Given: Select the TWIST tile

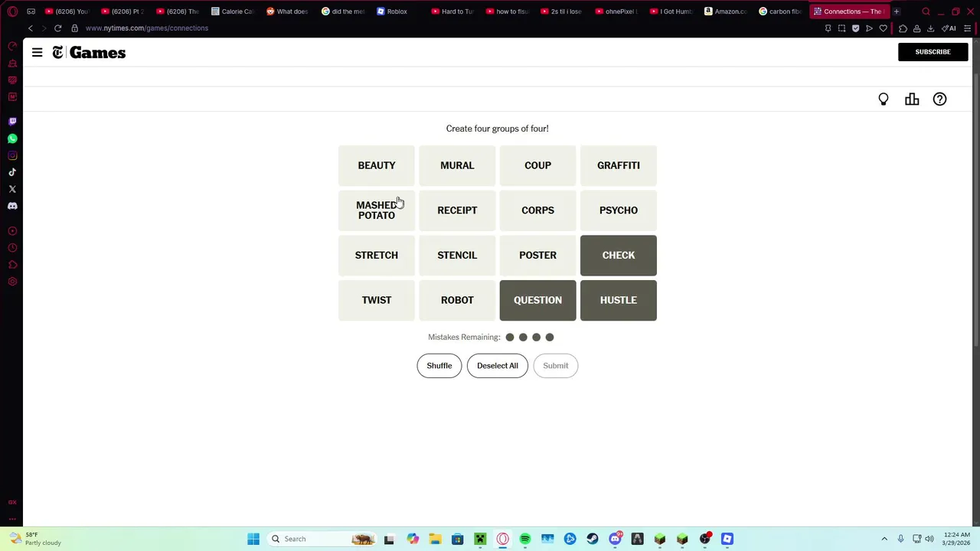Looking at the screenshot, I should click(x=377, y=300).
